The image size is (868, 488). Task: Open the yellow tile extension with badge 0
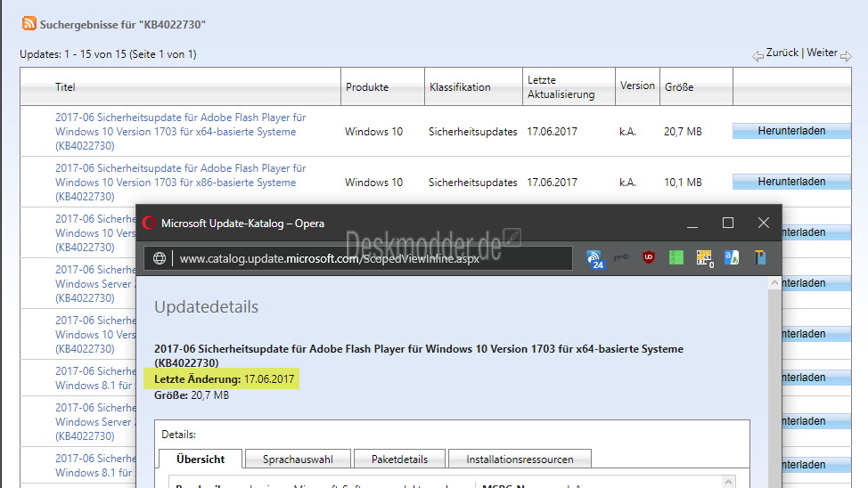pyautogui.click(x=704, y=258)
